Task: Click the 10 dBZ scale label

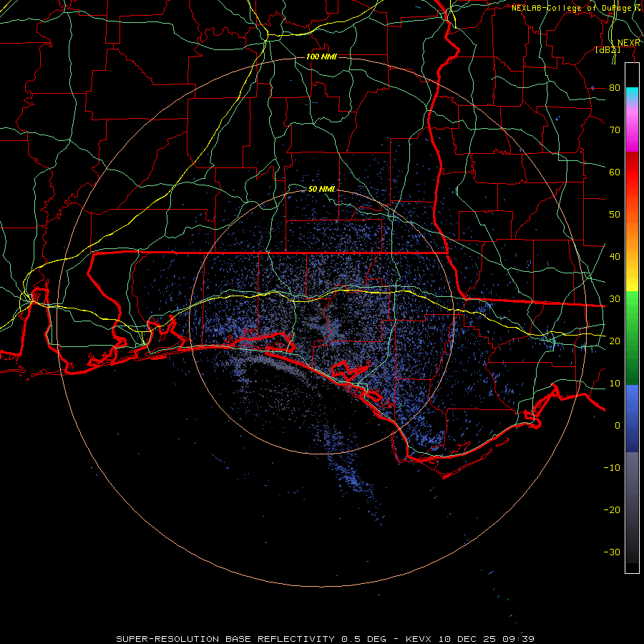Action: 615,384
